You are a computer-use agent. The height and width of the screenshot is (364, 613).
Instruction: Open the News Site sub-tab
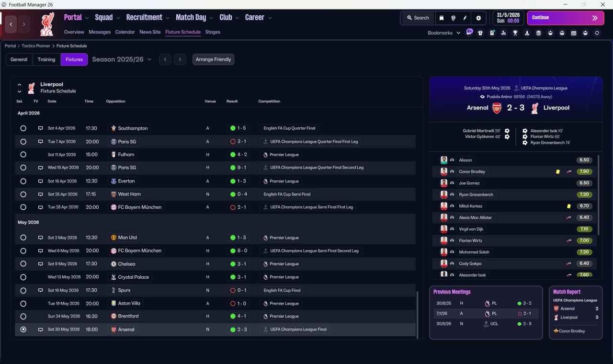click(150, 32)
